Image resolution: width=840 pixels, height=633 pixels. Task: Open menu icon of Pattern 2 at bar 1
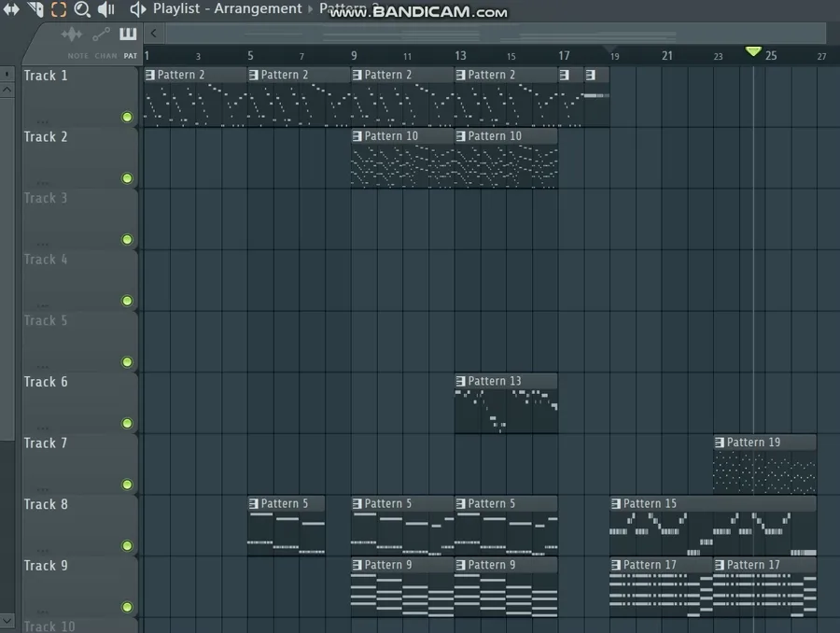point(150,75)
